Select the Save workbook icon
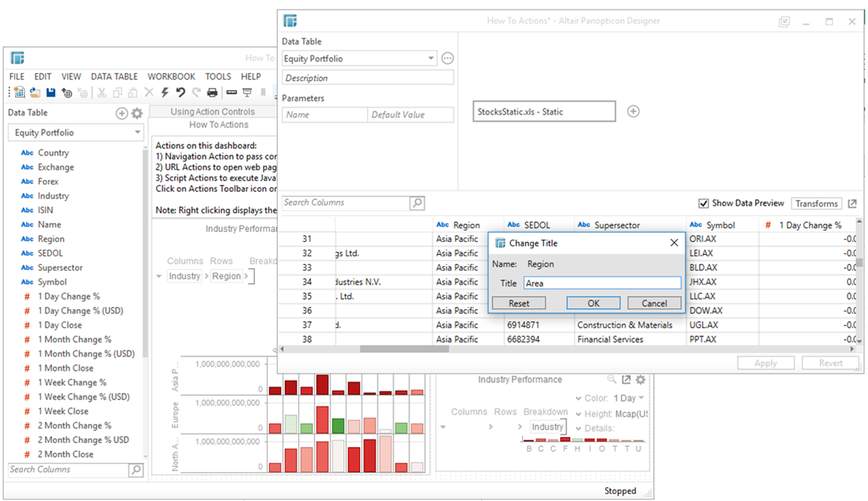 click(51, 92)
